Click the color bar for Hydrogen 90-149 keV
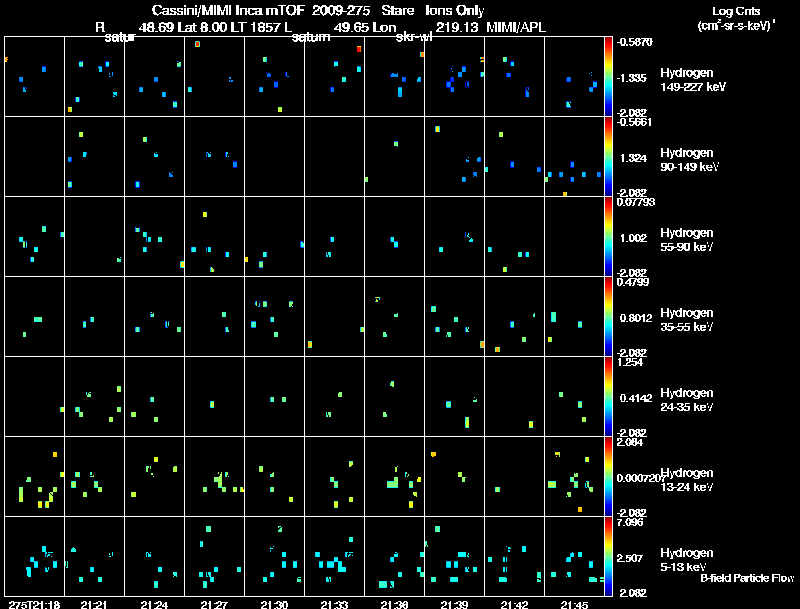Viewport: 800px width, 609px height. pos(608,157)
